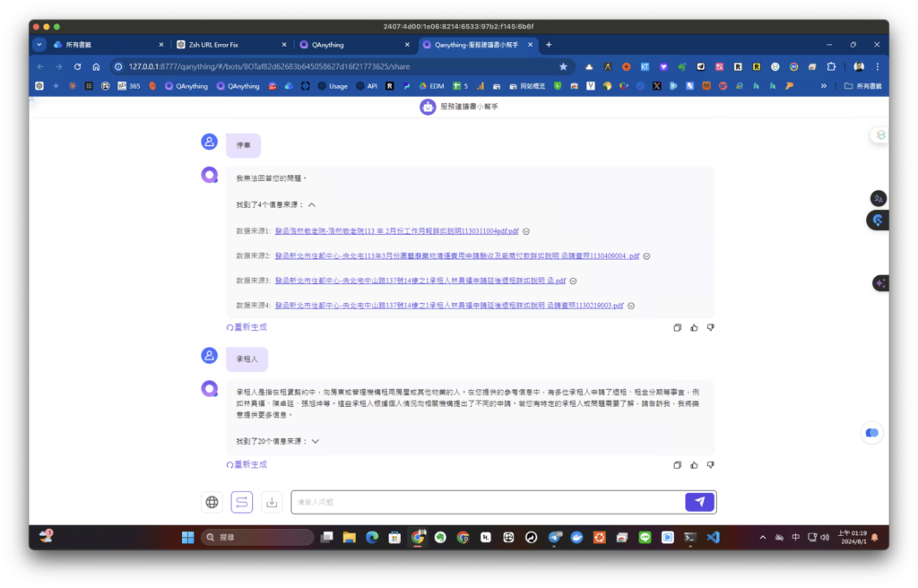Open the terminal from the taskbar

point(690,538)
